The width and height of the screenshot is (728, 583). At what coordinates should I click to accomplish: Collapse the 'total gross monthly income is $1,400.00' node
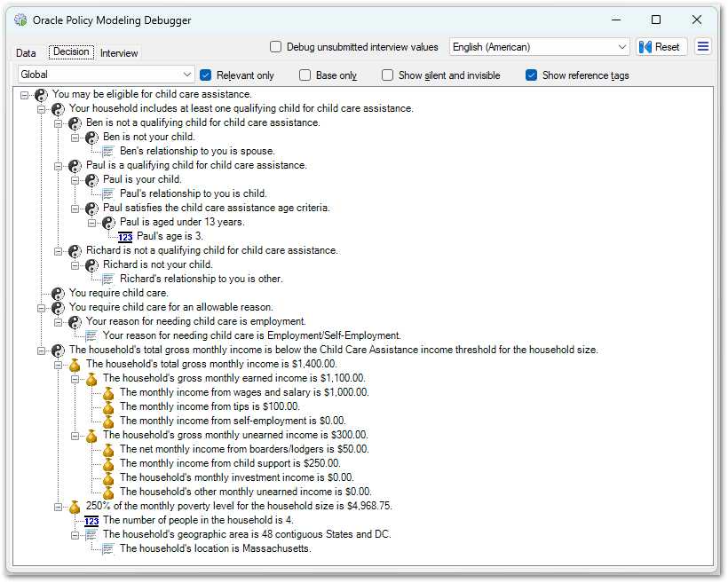pyautogui.click(x=58, y=366)
